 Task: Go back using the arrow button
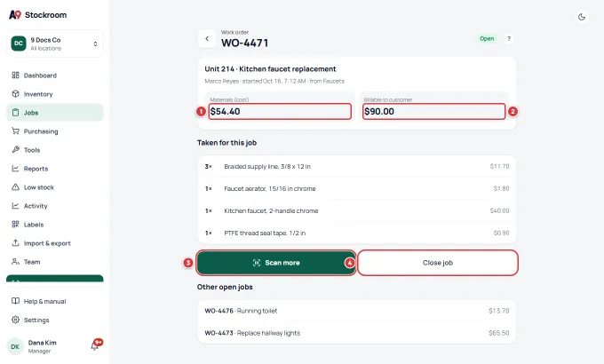click(207, 39)
